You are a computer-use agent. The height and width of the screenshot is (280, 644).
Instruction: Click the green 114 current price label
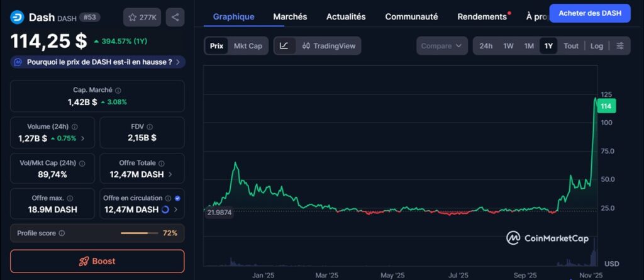(606, 106)
